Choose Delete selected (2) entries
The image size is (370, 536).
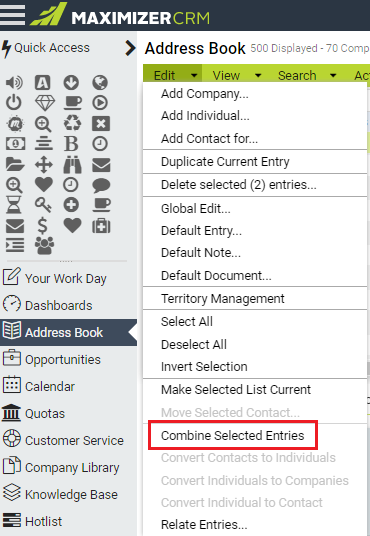click(x=239, y=185)
